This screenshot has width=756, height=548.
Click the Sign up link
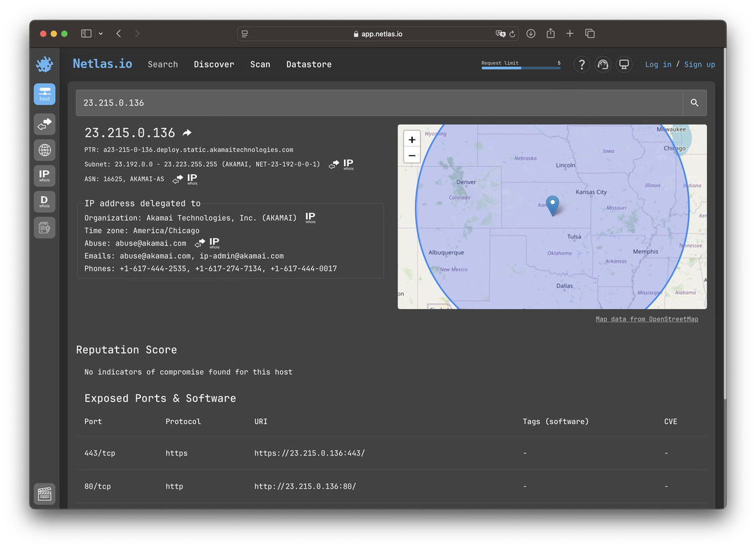click(699, 64)
